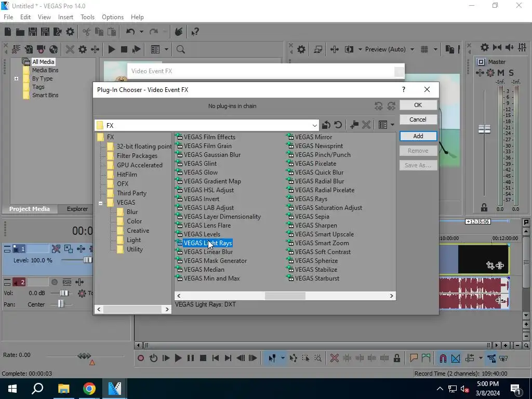Select the Envelope Edit tool icon
Screen dimensions: 532x399
293,358
